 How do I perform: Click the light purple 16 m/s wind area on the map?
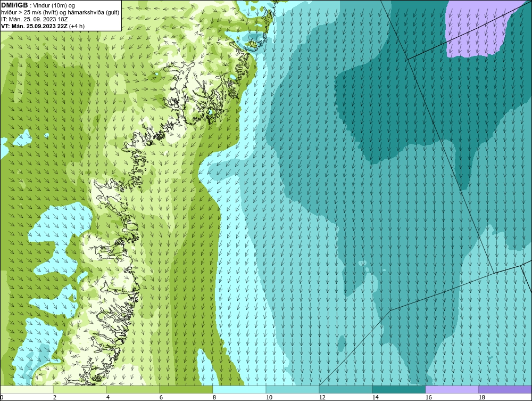point(478,29)
